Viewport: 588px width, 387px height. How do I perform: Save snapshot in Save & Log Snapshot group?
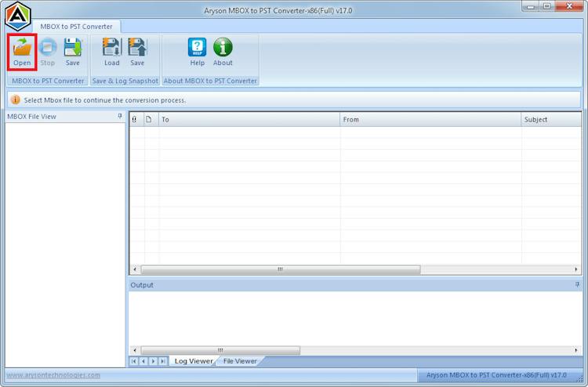coord(137,52)
